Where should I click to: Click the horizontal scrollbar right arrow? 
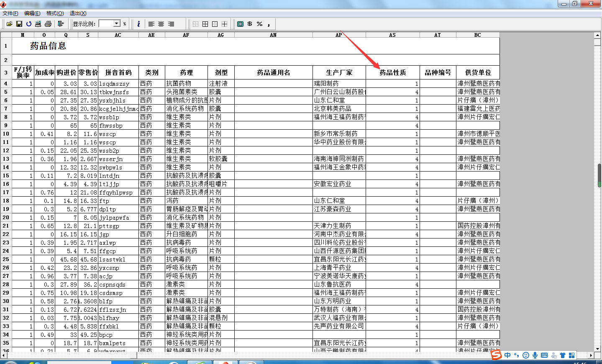(591, 355)
